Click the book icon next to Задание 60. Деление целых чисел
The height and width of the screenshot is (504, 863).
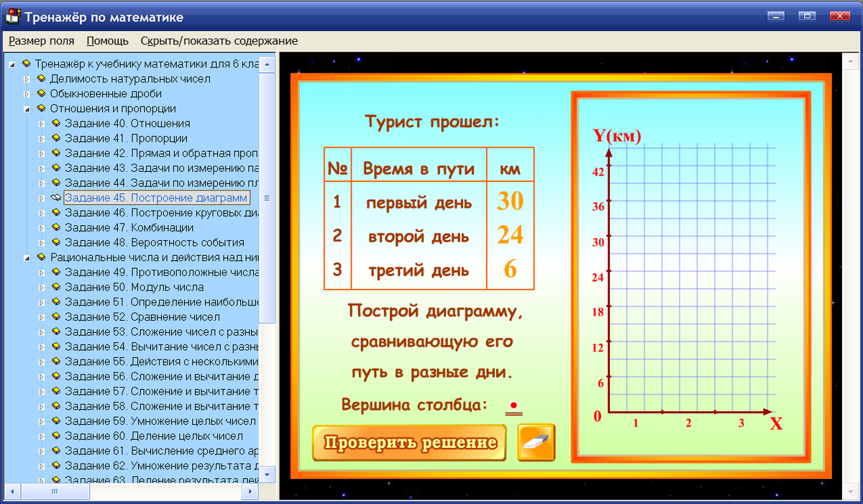pyautogui.click(x=56, y=435)
